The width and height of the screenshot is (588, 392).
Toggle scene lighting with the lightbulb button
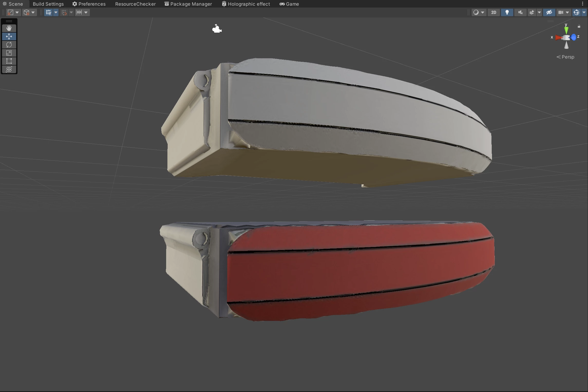click(x=507, y=12)
